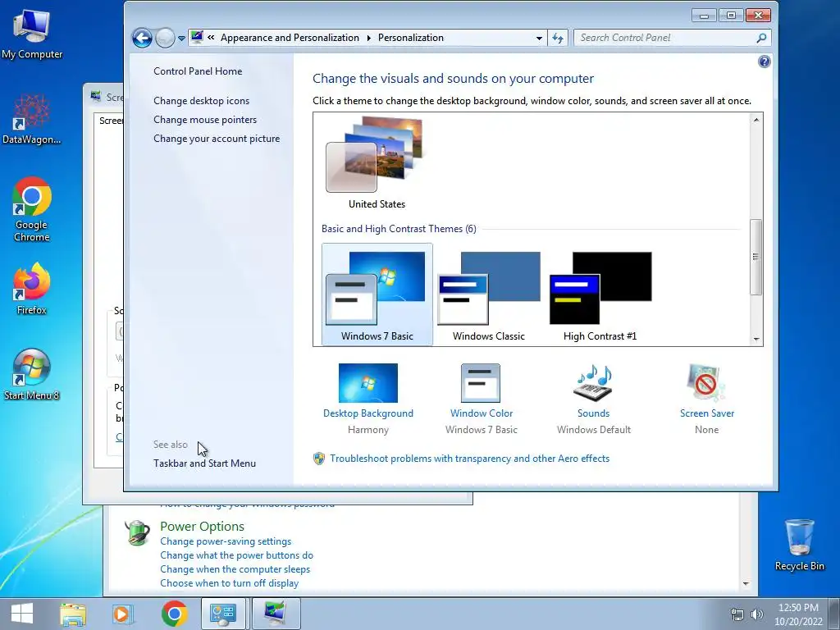The image size is (840, 630).
Task: Show hidden breadcrumb levels via double chevron
Action: [211, 38]
